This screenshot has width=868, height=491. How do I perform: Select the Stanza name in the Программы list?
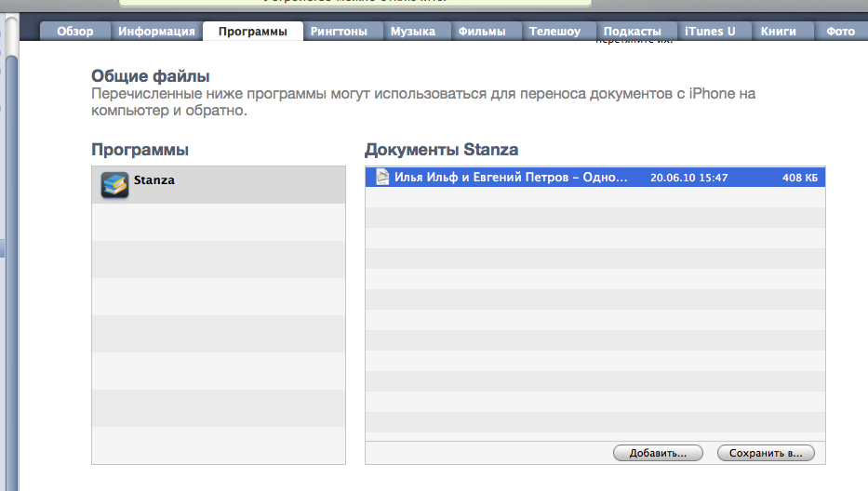[x=154, y=180]
